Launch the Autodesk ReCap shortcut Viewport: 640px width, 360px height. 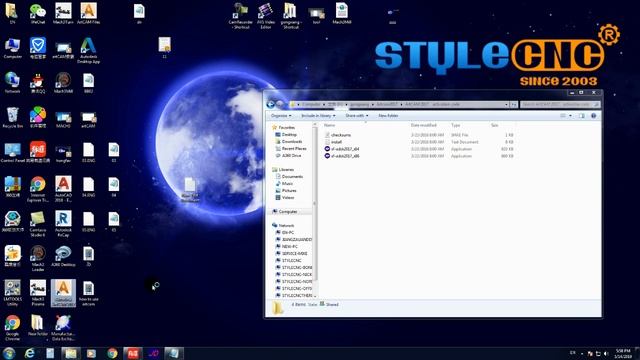63,224
